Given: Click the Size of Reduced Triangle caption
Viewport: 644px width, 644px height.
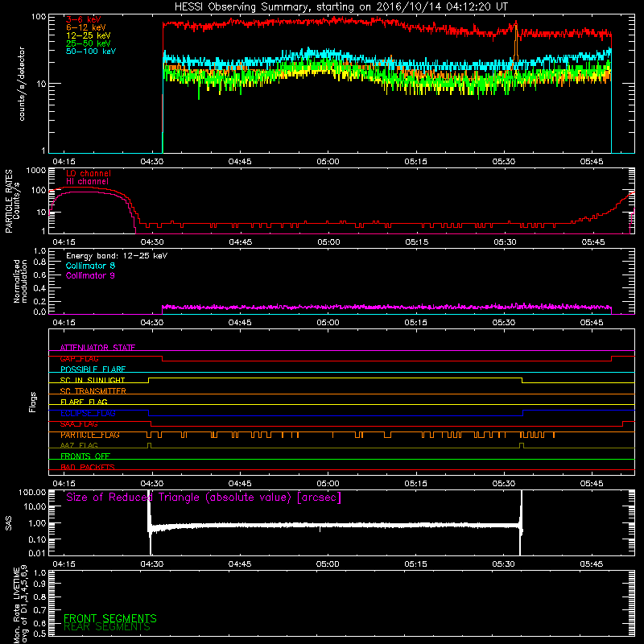Looking at the screenshot, I should pos(204,497).
